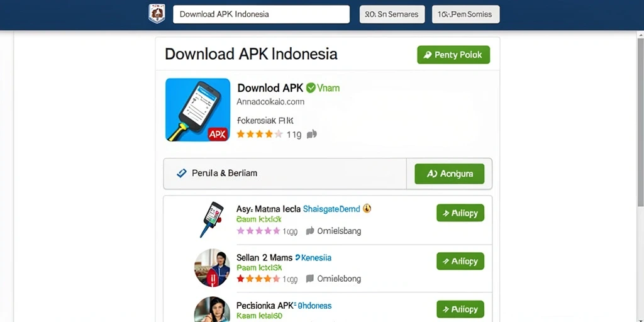Image resolution: width=644 pixels, height=322 pixels.
Task: Click the green 'Penty Polok' button
Action: pos(453,55)
